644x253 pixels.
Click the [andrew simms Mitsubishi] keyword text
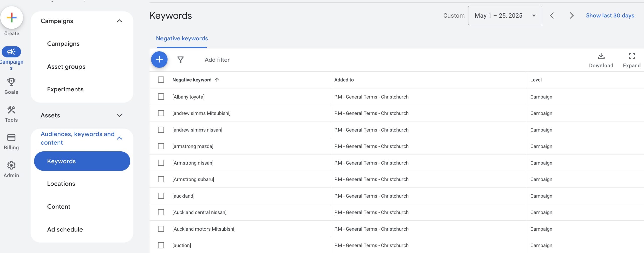(x=201, y=113)
